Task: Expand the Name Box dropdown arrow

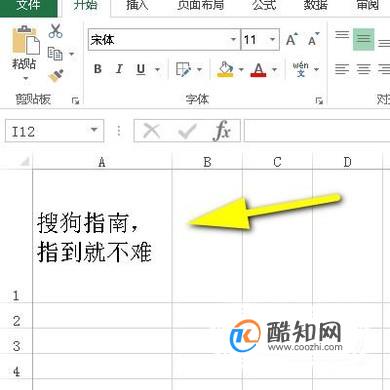Action: tap(94, 130)
